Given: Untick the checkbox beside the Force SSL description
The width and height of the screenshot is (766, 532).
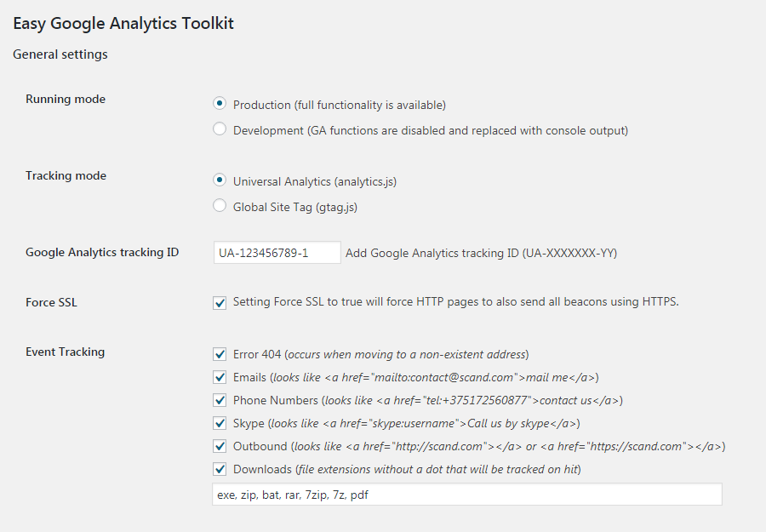Looking at the screenshot, I should pyautogui.click(x=220, y=302).
